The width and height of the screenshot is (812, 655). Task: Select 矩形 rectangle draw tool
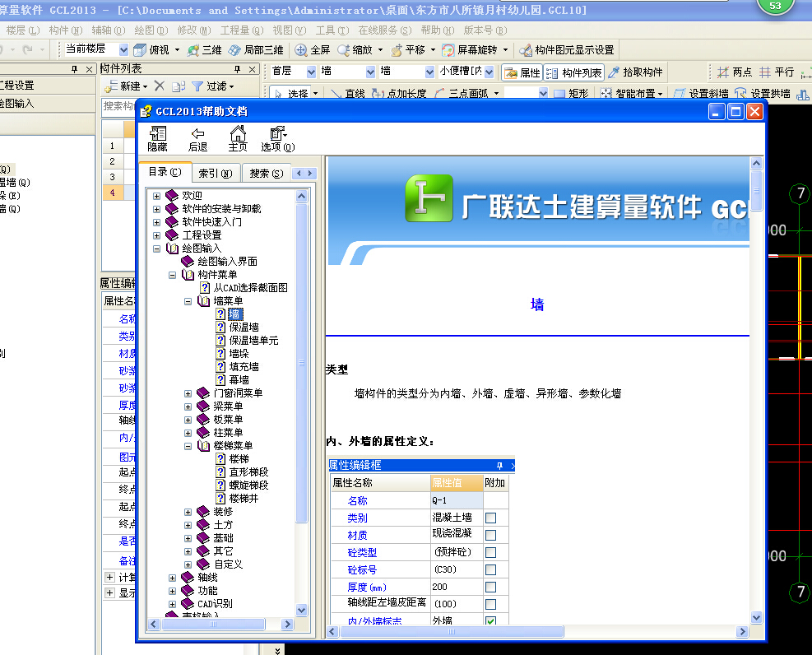571,93
